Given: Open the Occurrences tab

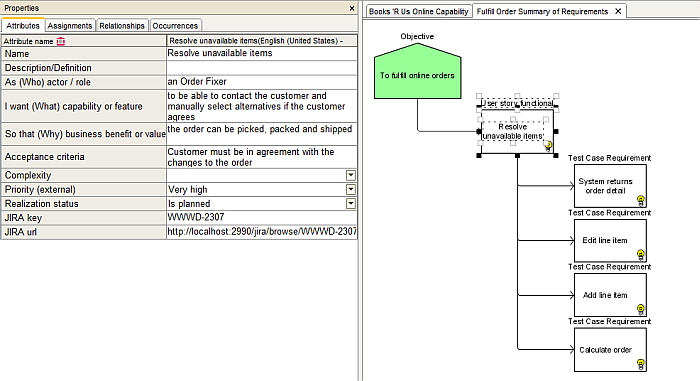Looking at the screenshot, I should [x=175, y=25].
